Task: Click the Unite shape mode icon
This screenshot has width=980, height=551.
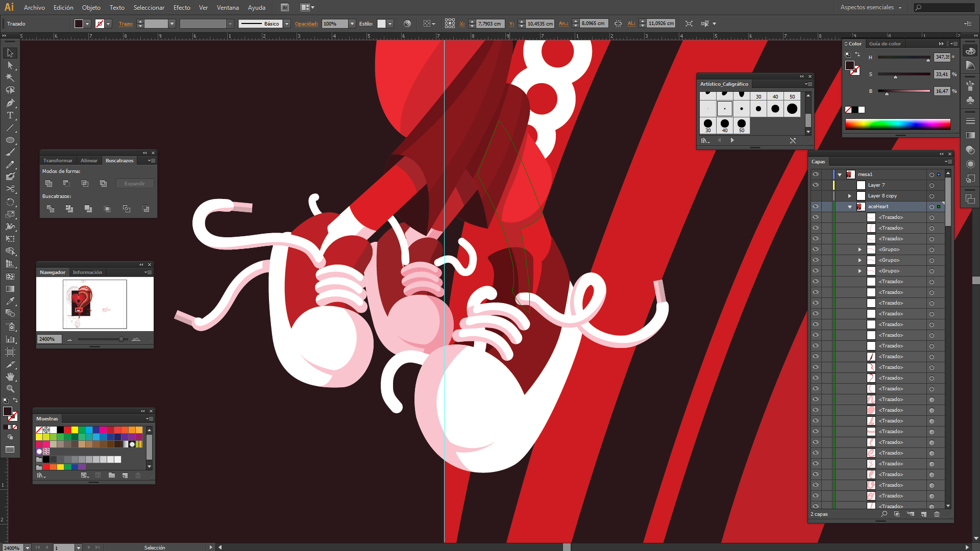Action: [48, 183]
